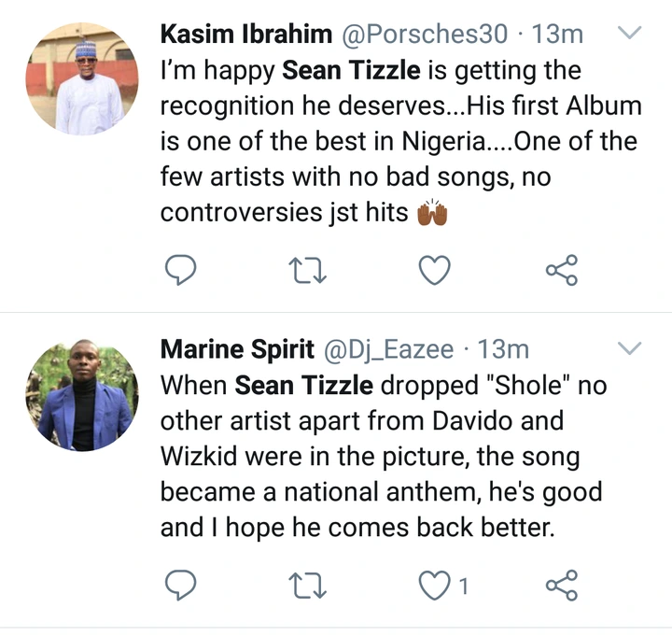This screenshot has width=672, height=636.
Task: Reply to Marine Spirit's tweet
Action: (x=179, y=586)
